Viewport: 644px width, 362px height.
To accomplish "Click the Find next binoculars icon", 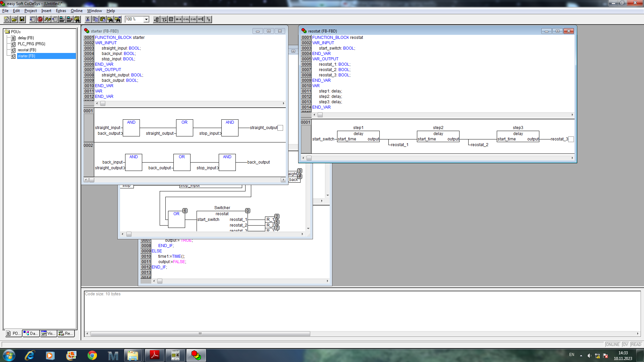I will click(x=117, y=19).
